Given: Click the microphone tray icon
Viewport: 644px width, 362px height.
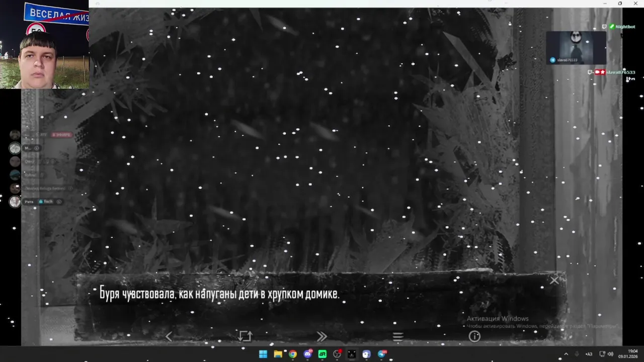Looking at the screenshot, I should (577, 354).
